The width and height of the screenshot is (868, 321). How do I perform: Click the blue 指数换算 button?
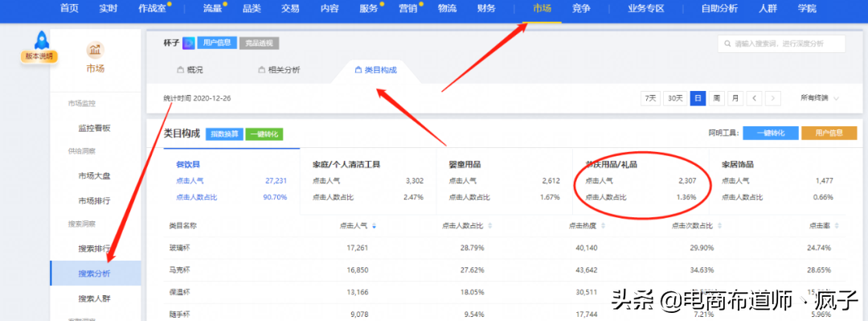click(x=224, y=134)
